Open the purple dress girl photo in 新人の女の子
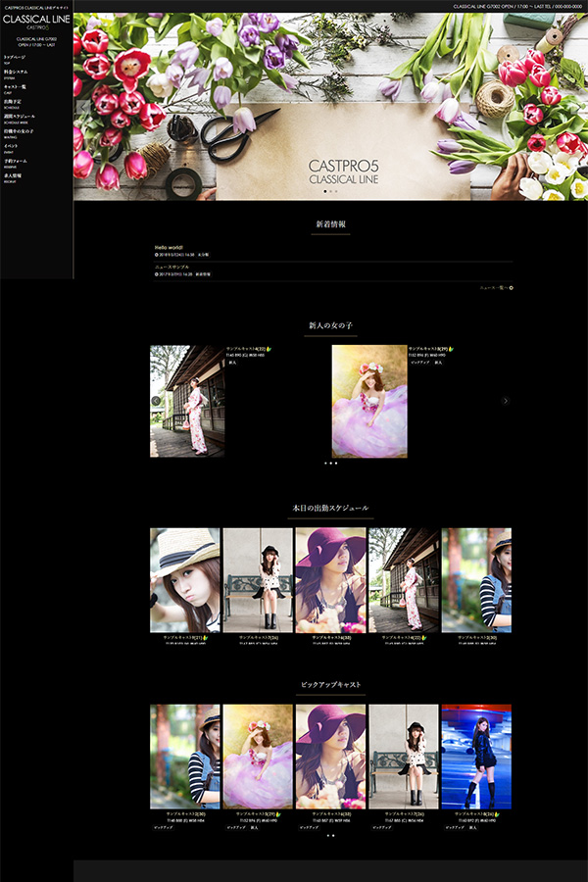This screenshot has height=882, width=588. coord(369,401)
